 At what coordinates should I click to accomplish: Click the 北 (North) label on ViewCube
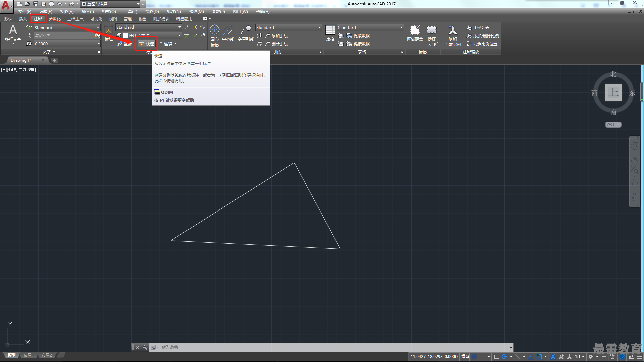[613, 74]
